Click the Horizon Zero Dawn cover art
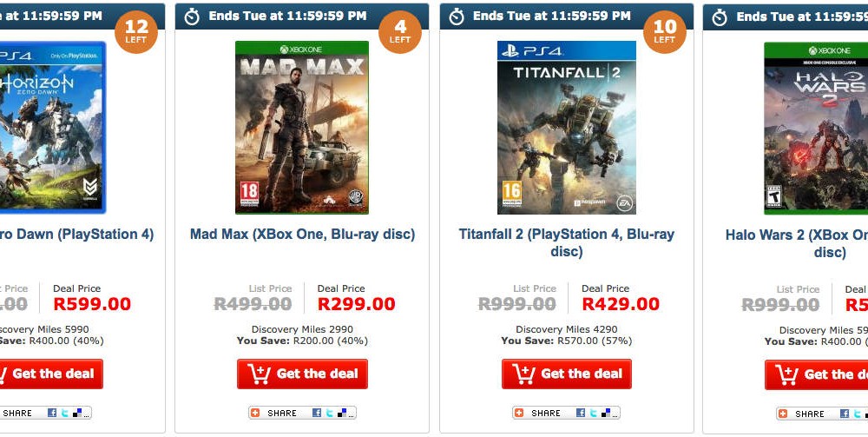The width and height of the screenshot is (868, 437). [52, 127]
